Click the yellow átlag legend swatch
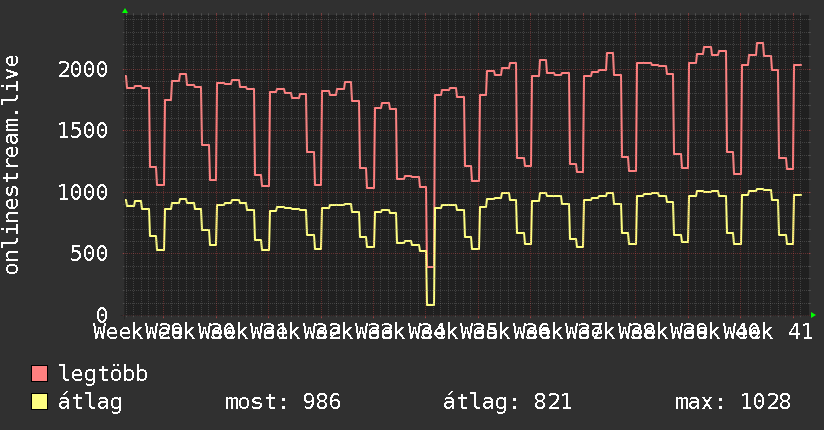824x430 pixels. tap(39, 402)
